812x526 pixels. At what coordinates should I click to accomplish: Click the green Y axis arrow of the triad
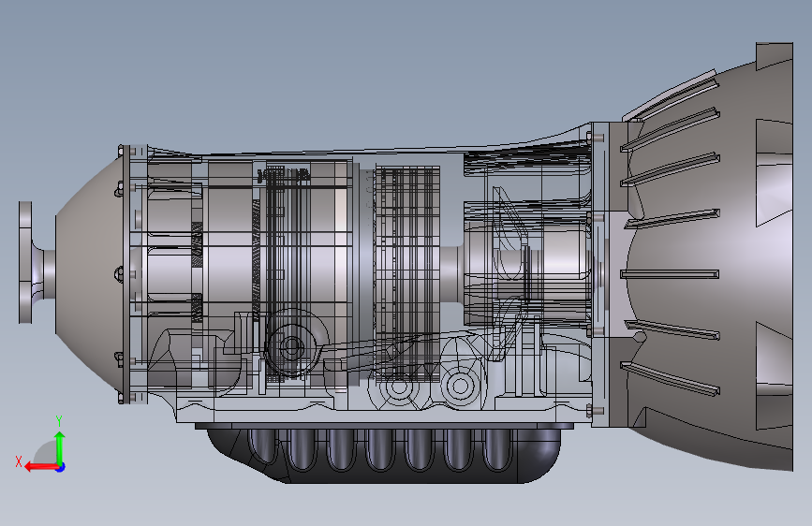pos(60,448)
